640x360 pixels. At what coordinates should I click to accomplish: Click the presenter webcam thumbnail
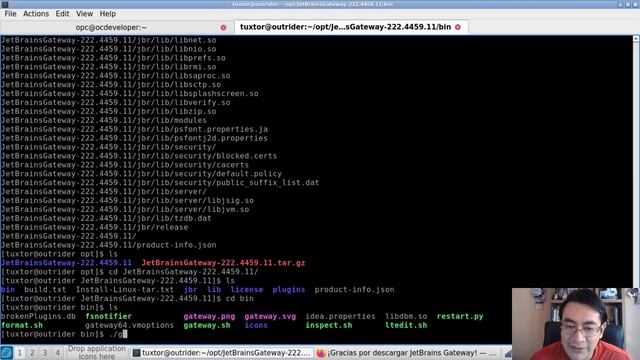point(576,324)
